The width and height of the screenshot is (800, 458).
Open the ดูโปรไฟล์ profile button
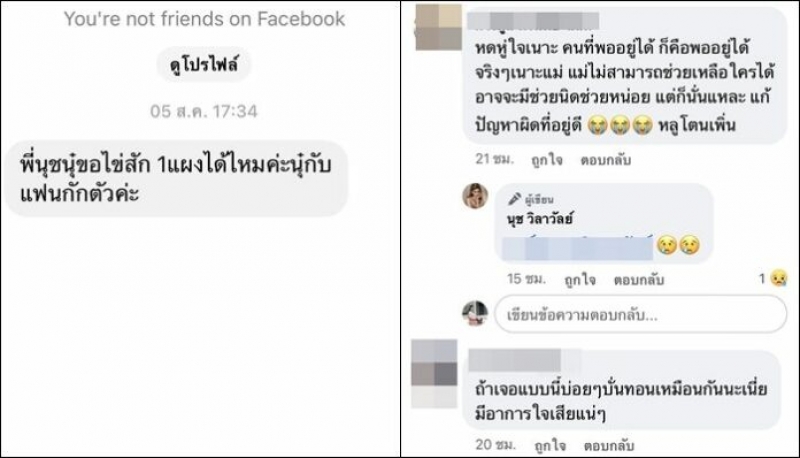[x=204, y=65]
